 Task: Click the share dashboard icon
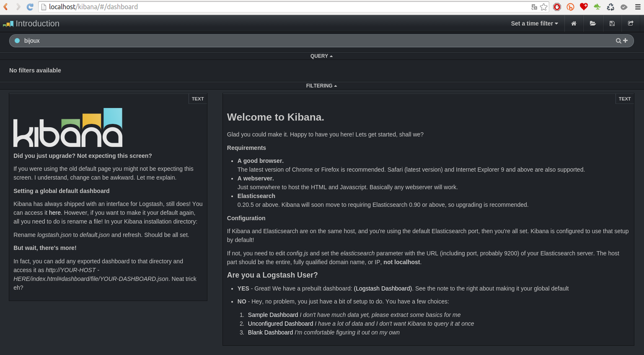tap(631, 23)
